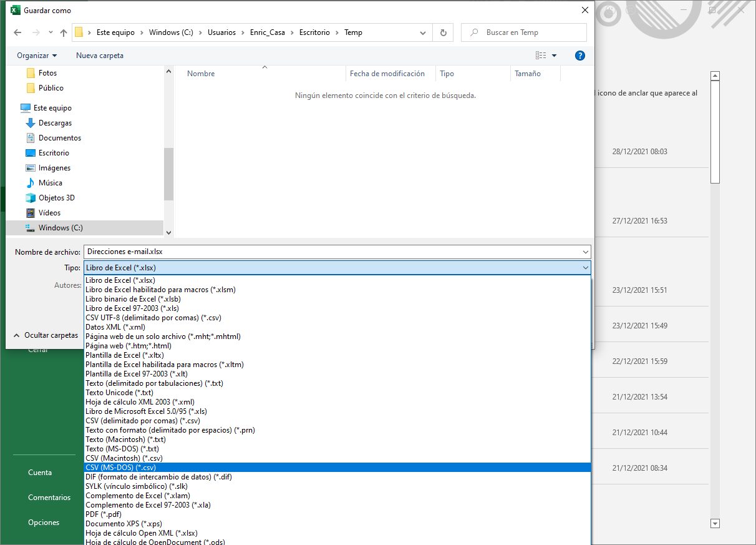
Task: Choose Página web (*.htm;*.html) format
Action: pyautogui.click(x=337, y=346)
